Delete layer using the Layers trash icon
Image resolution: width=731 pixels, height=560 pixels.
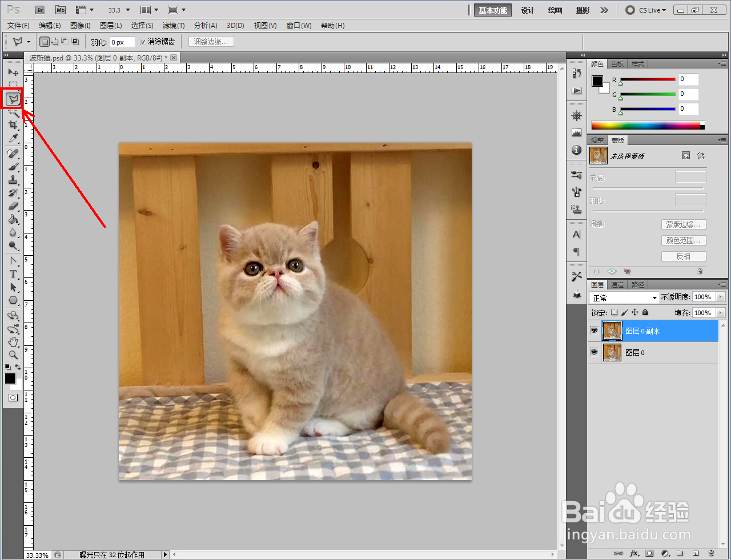tap(711, 553)
